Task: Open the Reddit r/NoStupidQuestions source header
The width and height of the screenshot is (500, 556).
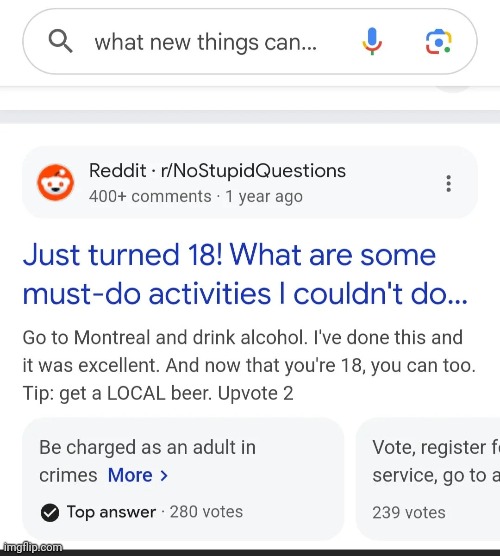Action: click(250, 182)
